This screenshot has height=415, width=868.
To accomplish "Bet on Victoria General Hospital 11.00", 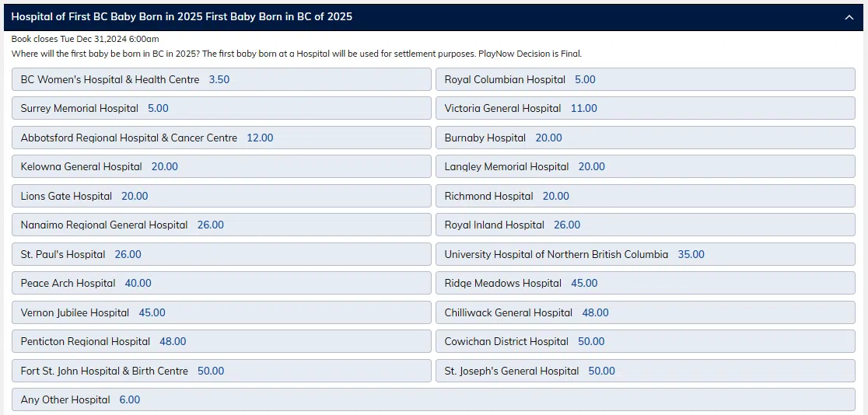I will click(x=645, y=108).
